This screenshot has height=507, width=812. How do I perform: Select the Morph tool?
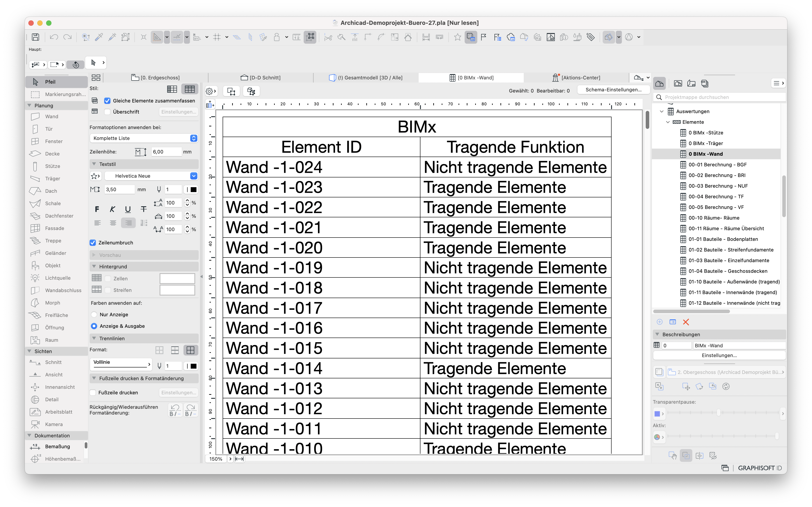pyautogui.click(x=56, y=303)
